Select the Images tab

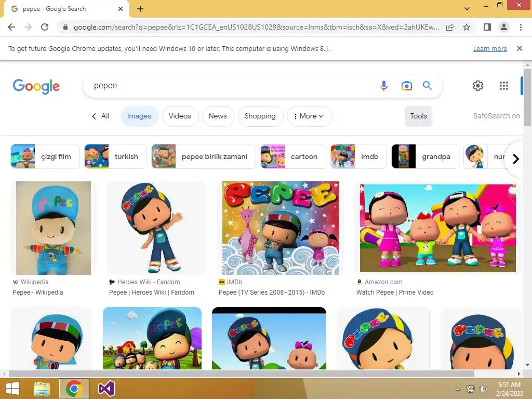point(139,116)
